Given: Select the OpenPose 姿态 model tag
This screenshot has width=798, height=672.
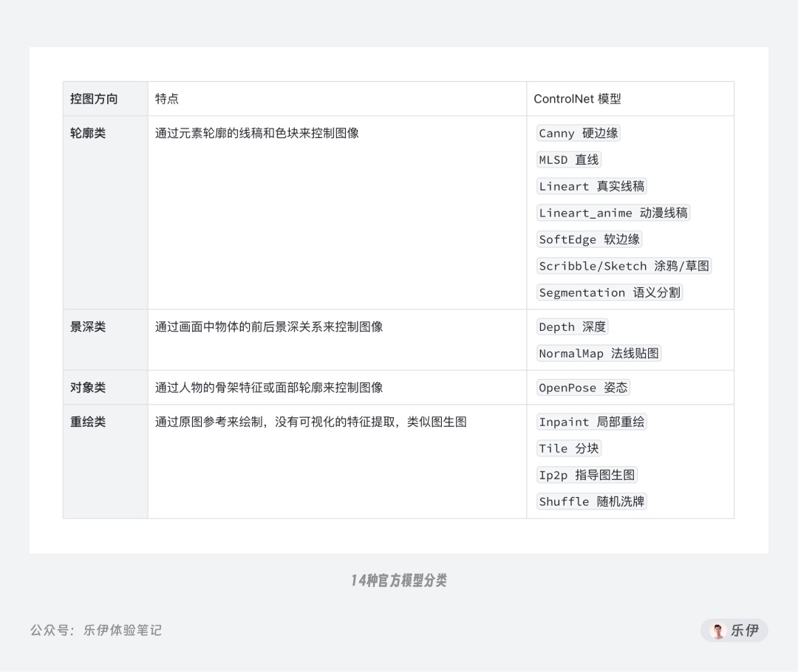Looking at the screenshot, I should 583,387.
